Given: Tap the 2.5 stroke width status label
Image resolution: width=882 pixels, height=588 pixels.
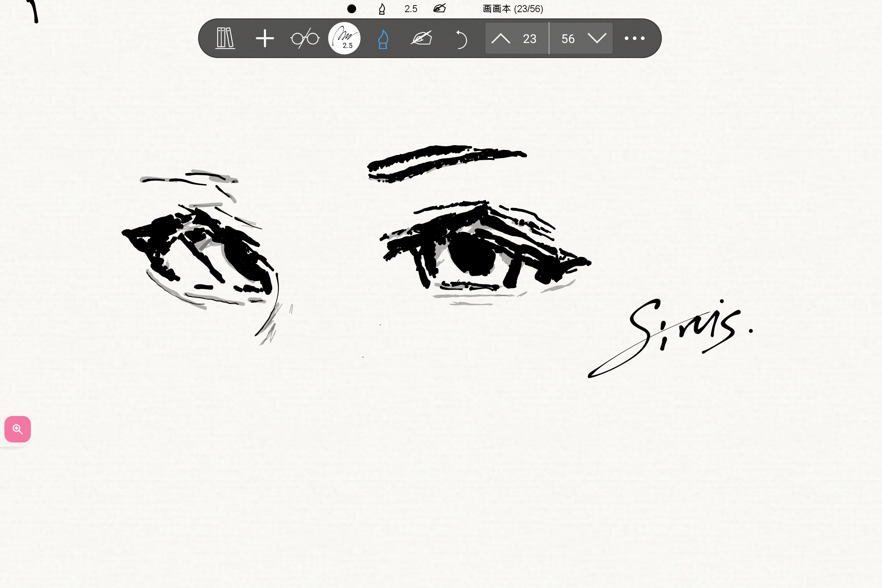Looking at the screenshot, I should point(410,9).
